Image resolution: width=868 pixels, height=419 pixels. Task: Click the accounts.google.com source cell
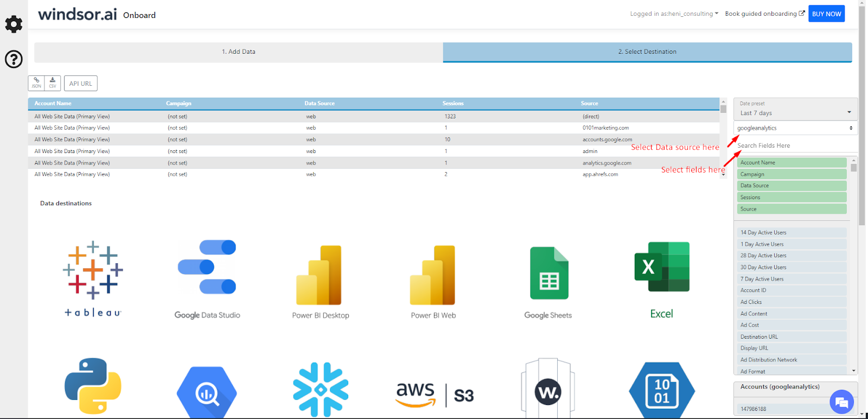(608, 139)
